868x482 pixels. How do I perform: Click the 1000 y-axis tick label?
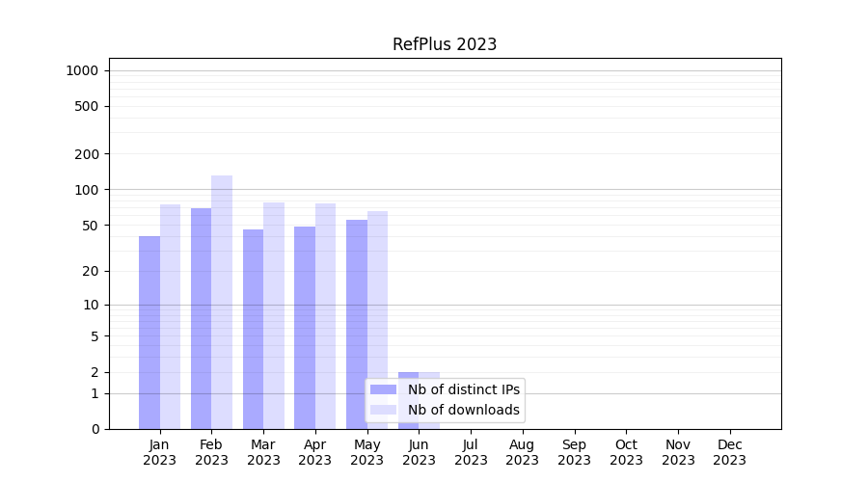pos(82,70)
